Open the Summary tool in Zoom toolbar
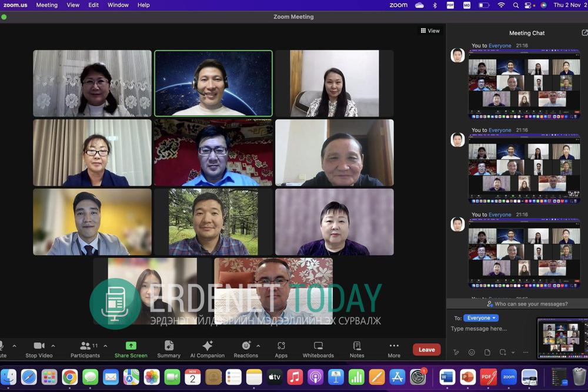 pos(169,349)
